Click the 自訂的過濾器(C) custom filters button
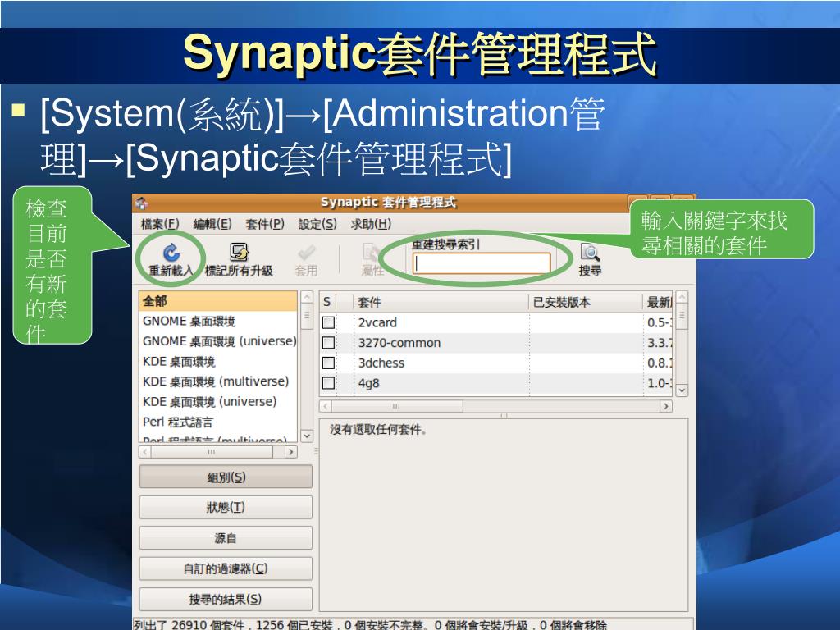The width and height of the screenshot is (840, 630). click(x=226, y=568)
